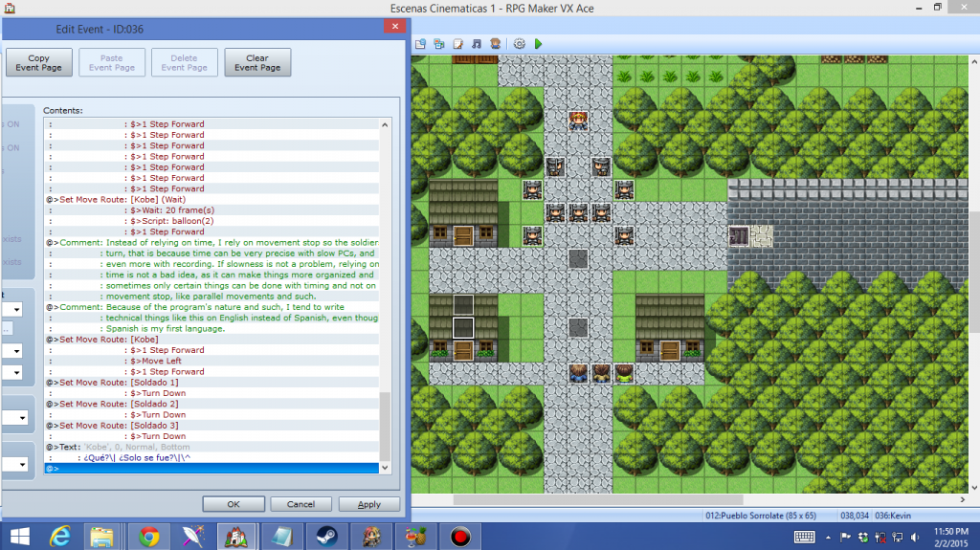This screenshot has height=550, width=980.
Task: Click the Resource Manager icon
Action: pos(439,44)
